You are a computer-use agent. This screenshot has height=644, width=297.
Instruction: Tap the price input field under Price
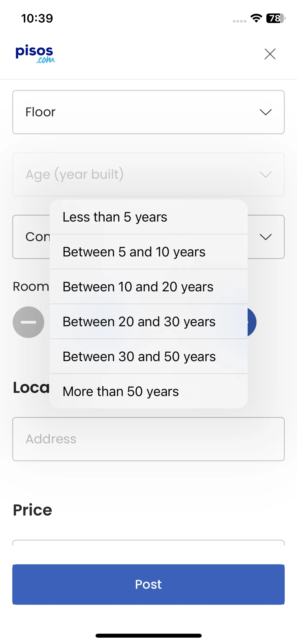point(148,543)
